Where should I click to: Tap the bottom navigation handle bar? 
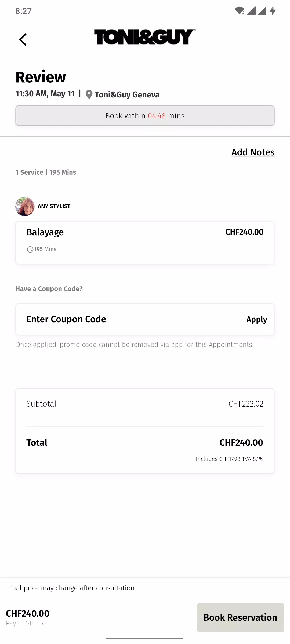point(145,638)
